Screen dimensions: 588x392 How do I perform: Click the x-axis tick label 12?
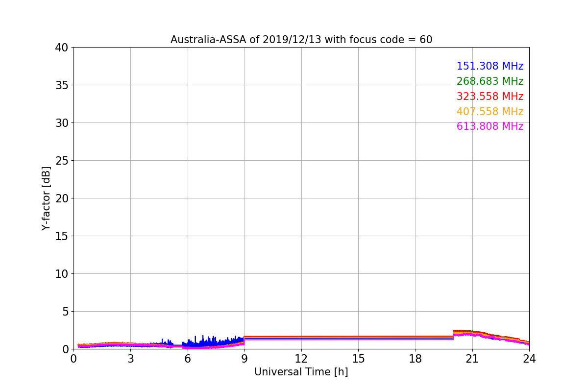click(301, 358)
